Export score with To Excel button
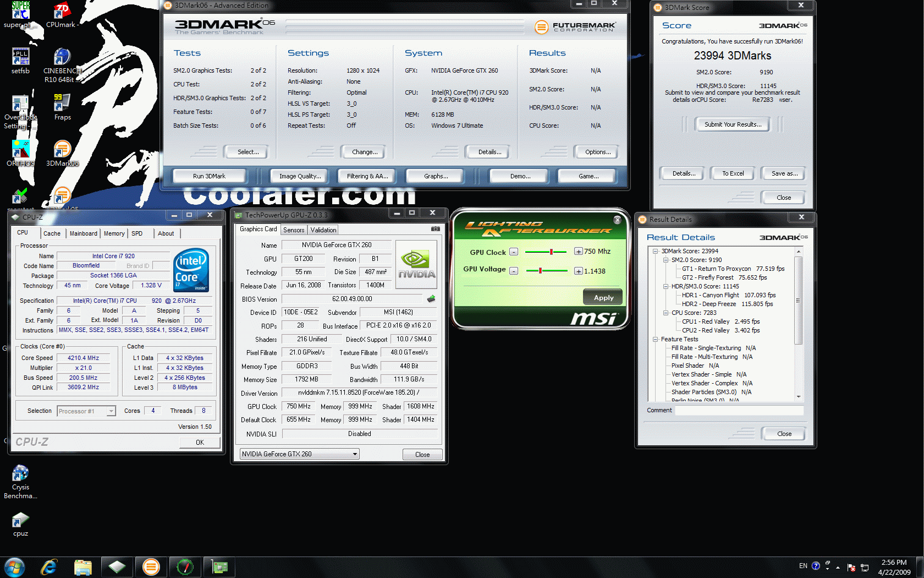 click(x=733, y=173)
